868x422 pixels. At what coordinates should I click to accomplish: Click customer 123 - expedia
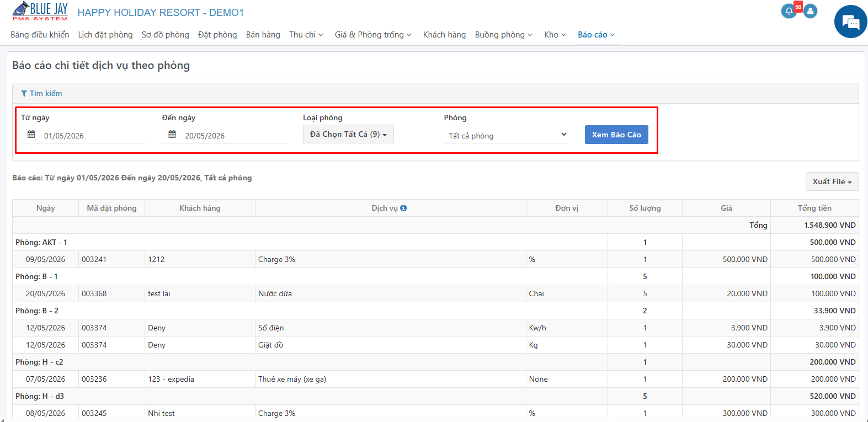(171, 379)
